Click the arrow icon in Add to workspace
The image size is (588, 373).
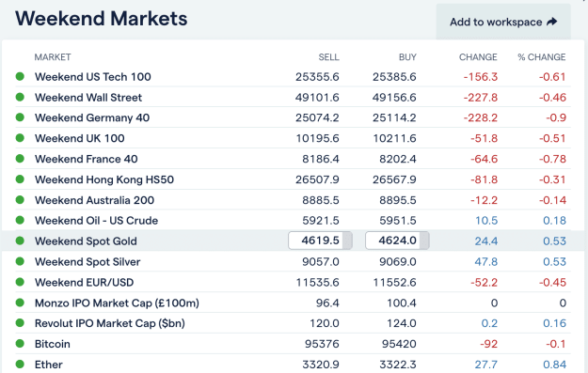pyautogui.click(x=552, y=23)
